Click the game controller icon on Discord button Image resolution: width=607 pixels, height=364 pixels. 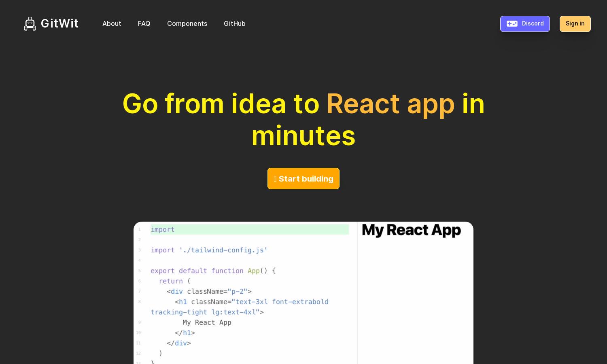512,23
